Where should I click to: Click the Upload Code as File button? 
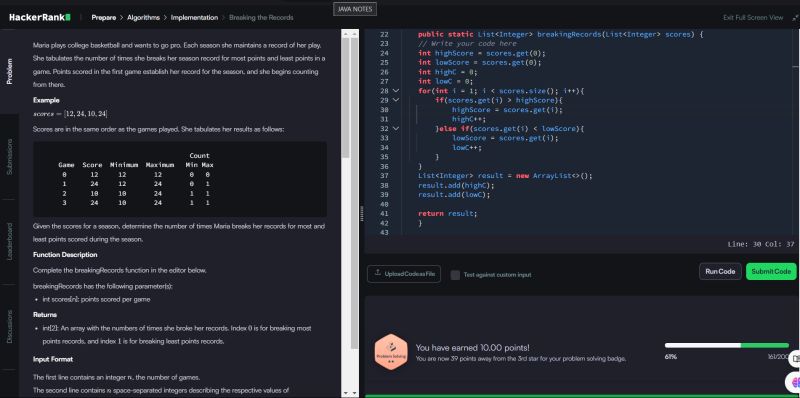coord(404,274)
